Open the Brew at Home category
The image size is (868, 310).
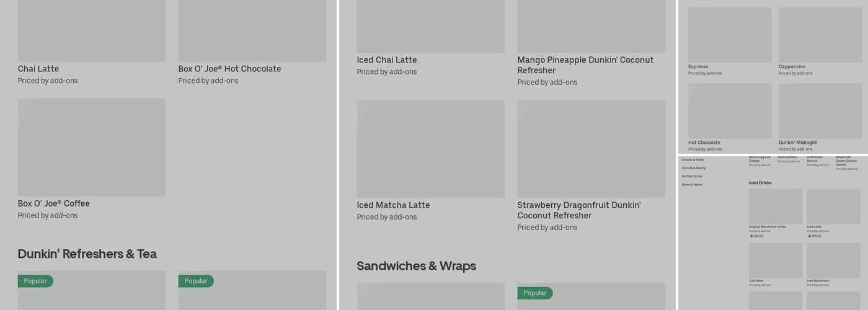692,185
